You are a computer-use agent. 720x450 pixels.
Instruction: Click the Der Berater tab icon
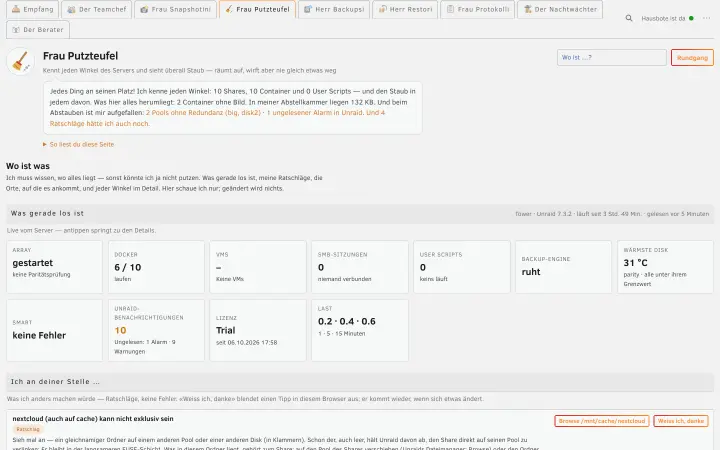[16, 29]
